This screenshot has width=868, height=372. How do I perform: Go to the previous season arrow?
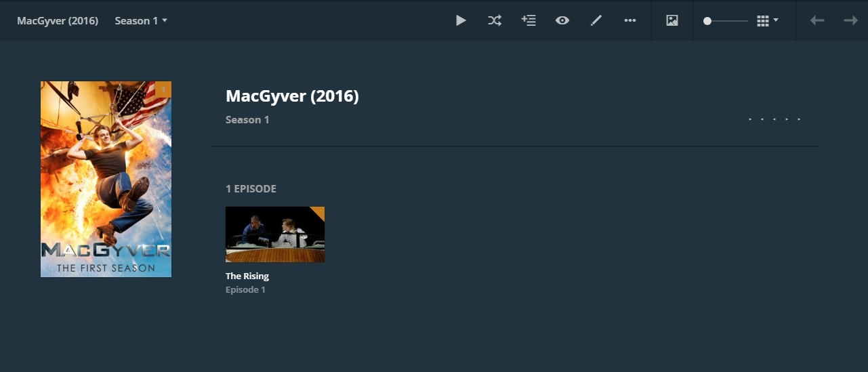click(x=817, y=20)
